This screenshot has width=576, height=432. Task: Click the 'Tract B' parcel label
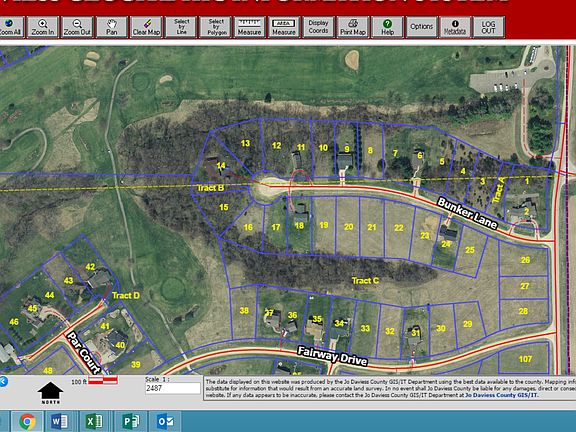click(x=210, y=188)
